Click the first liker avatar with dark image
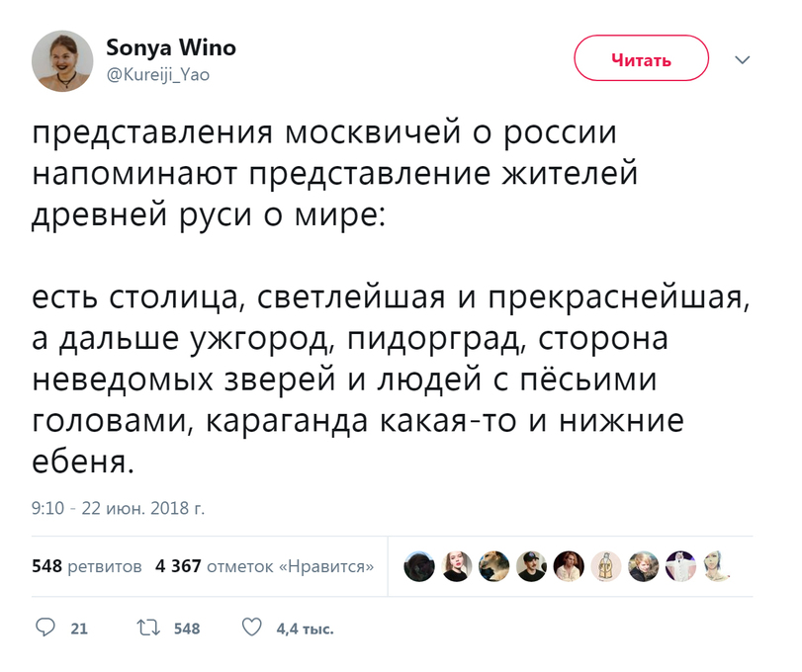The image size is (802, 672). (x=419, y=566)
